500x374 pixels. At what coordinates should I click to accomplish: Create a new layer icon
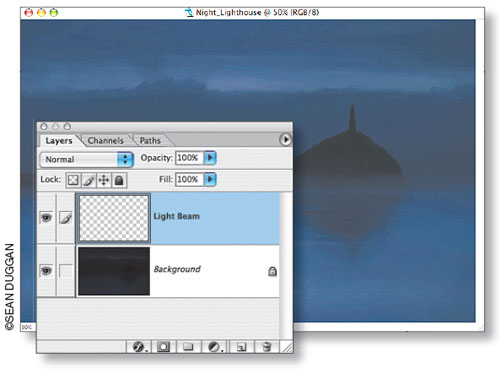[x=241, y=347]
